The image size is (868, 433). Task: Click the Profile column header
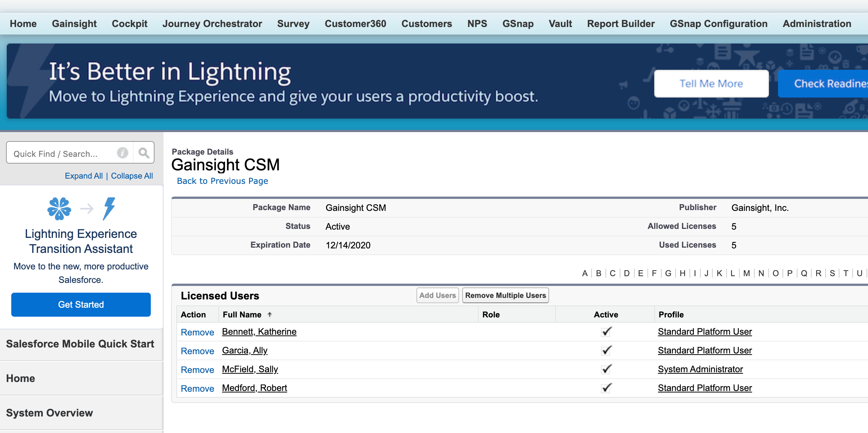pyautogui.click(x=671, y=314)
